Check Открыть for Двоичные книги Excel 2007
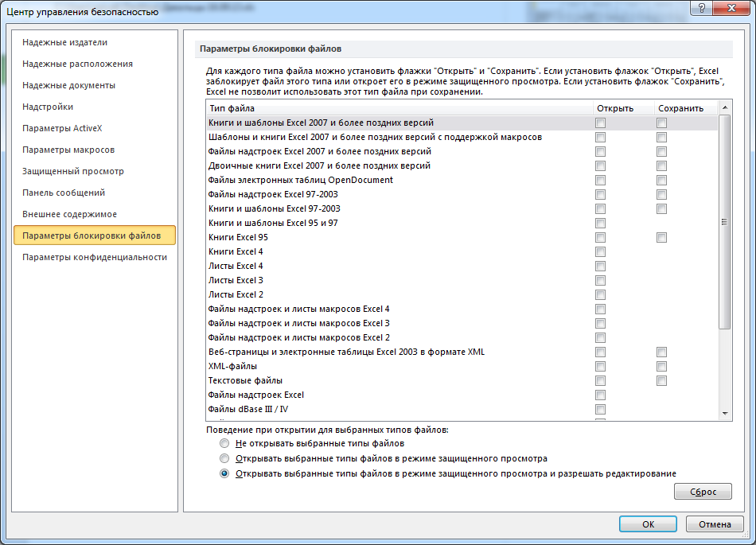This screenshot has width=756, height=545. tap(600, 166)
